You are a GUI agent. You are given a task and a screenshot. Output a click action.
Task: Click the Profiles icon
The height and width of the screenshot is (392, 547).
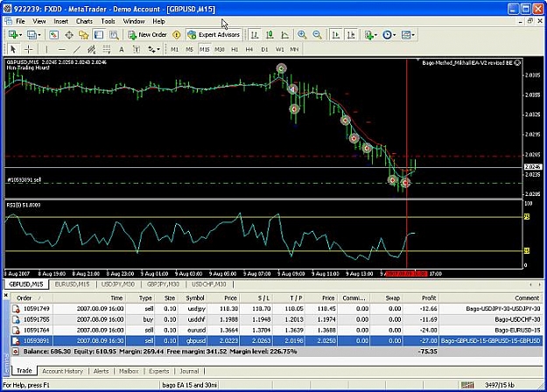click(x=32, y=35)
